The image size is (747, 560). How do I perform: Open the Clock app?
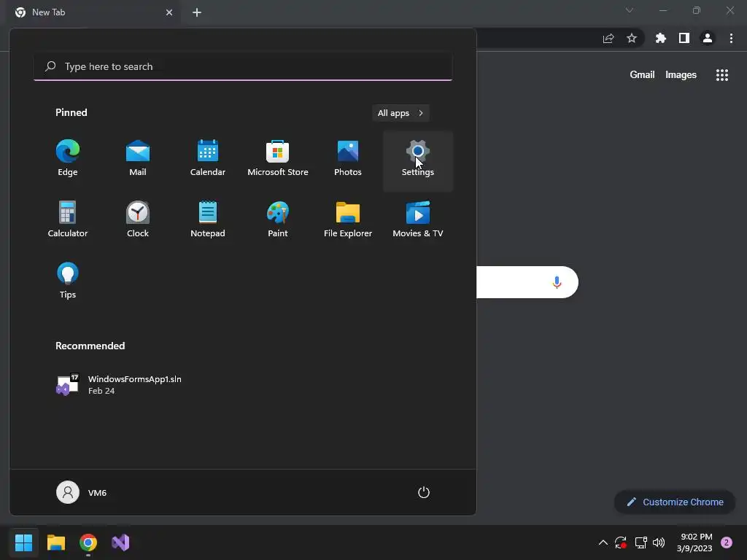pyautogui.click(x=138, y=219)
